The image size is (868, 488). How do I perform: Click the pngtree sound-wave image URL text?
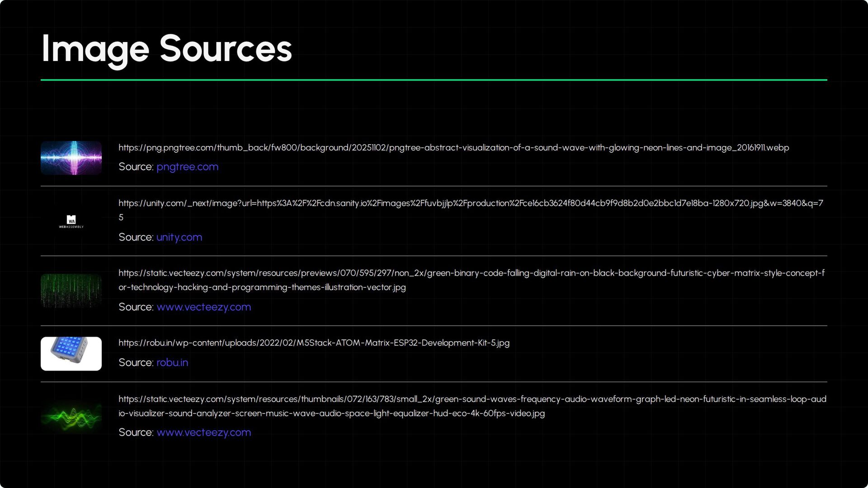click(x=453, y=148)
